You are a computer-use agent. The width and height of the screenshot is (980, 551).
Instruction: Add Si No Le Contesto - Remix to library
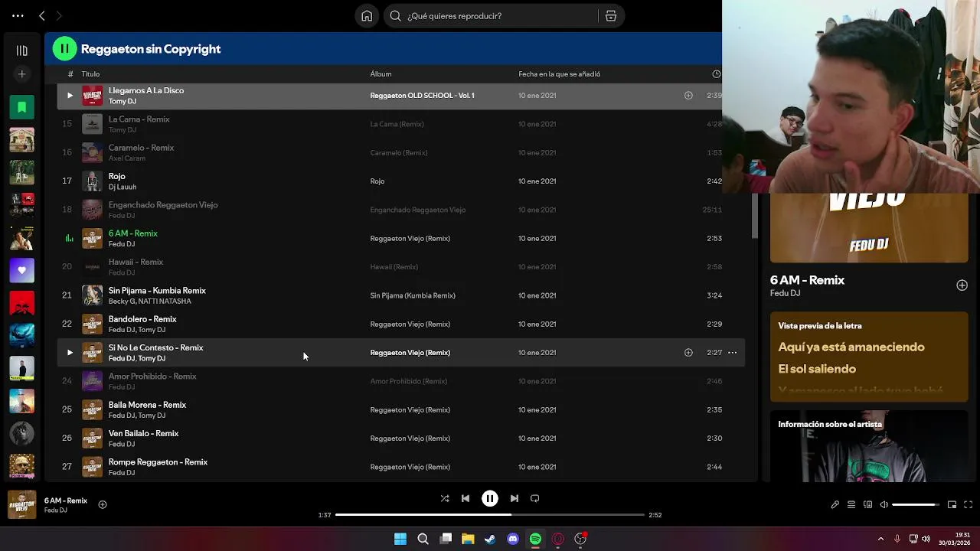tap(688, 353)
